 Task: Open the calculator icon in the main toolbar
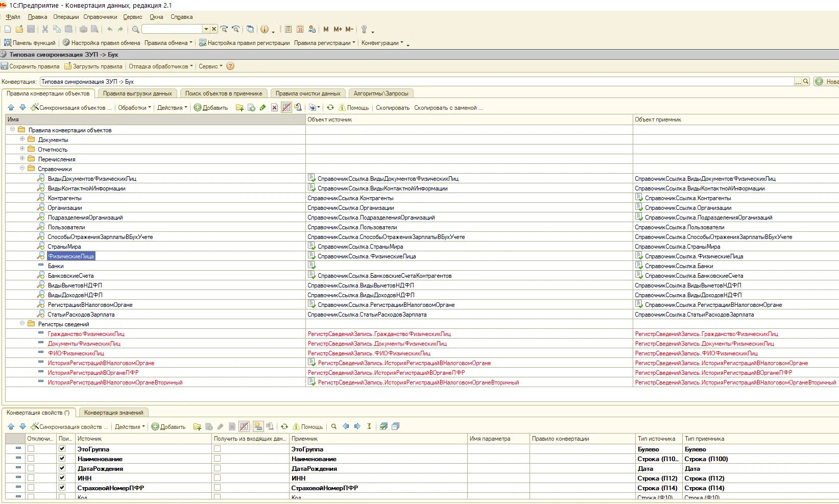(288, 29)
